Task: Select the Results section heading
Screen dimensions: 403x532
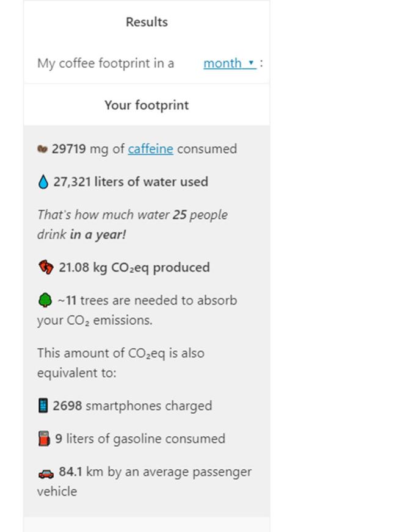Action: tap(147, 22)
